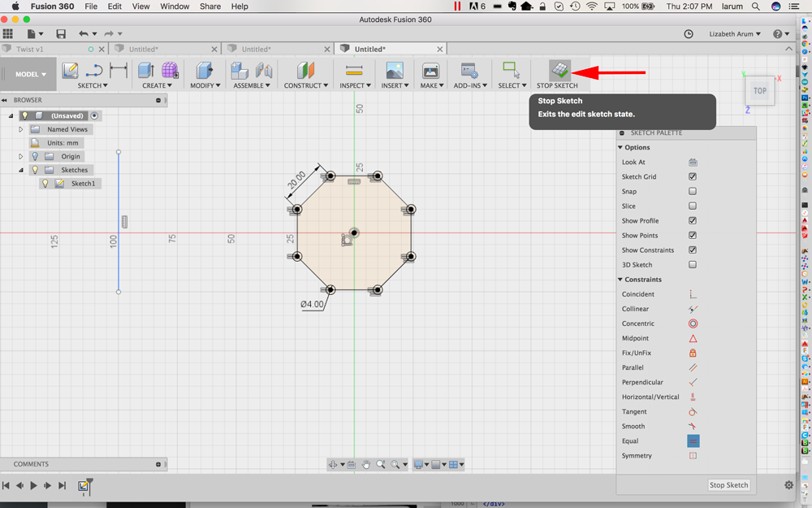Click the Offset Plane icon in Construct
Screen dimensions: 812x508
(305, 71)
